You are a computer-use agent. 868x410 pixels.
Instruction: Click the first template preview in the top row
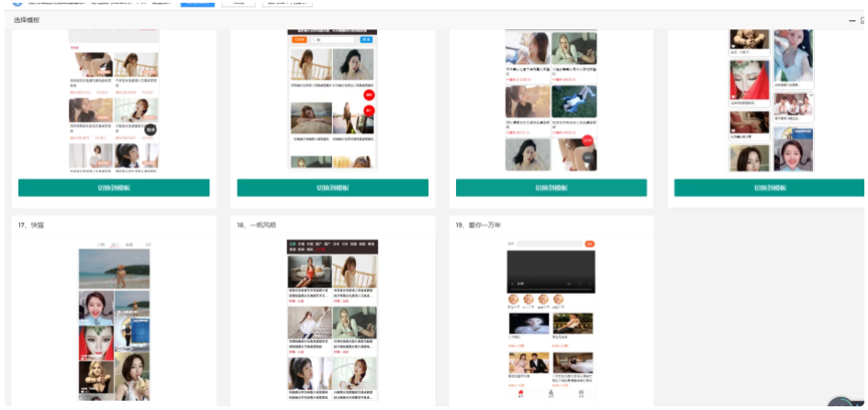[x=115, y=101]
